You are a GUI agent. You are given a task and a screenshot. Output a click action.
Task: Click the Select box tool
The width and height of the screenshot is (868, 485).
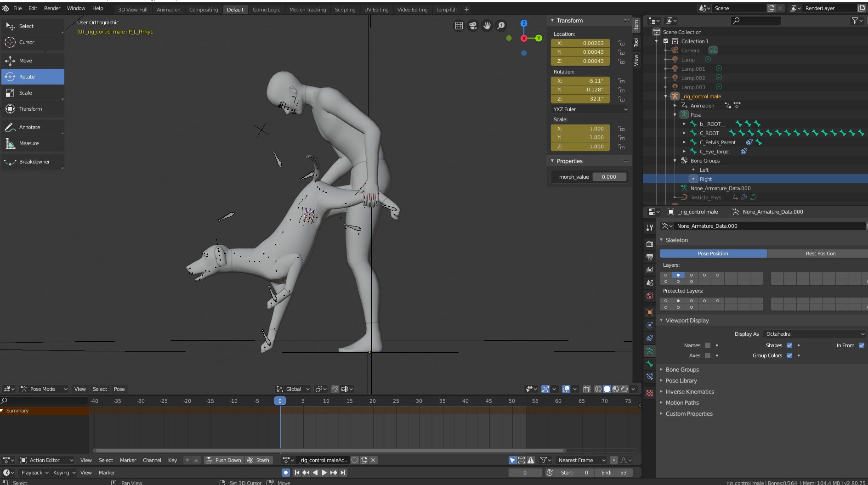point(32,26)
